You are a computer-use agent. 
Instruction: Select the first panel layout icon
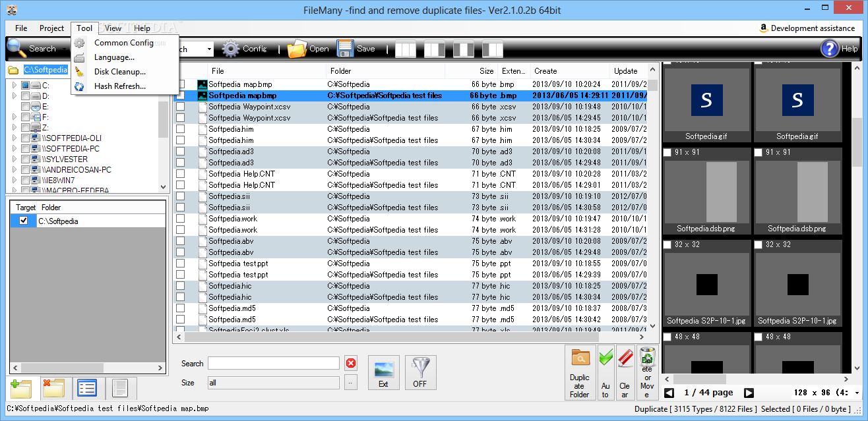pyautogui.click(x=406, y=49)
